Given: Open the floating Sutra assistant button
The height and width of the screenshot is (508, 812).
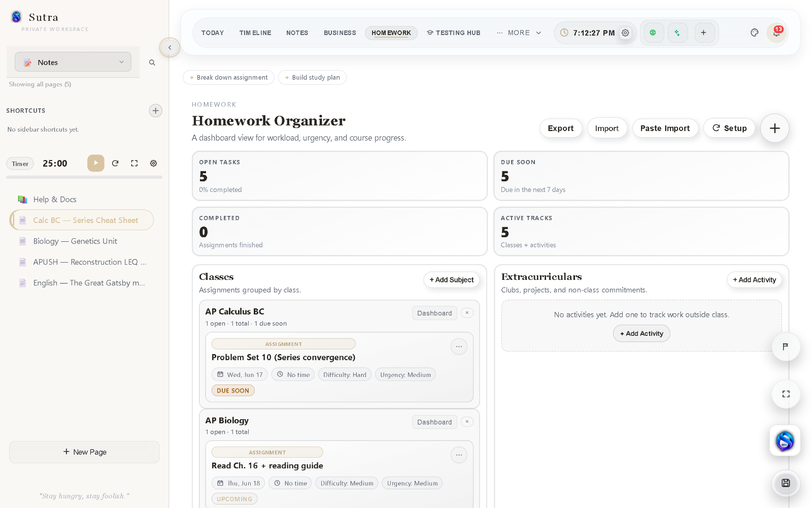Looking at the screenshot, I should click(785, 440).
